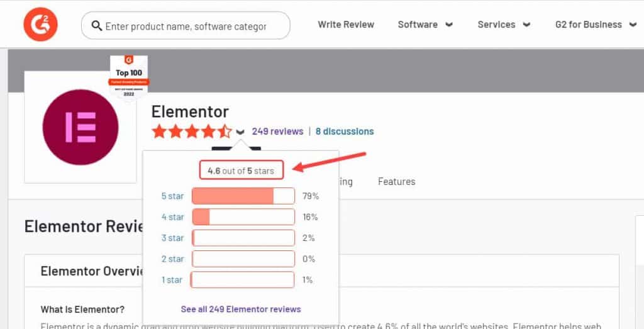
Task: Open the 249 reviews link
Action: 277,131
